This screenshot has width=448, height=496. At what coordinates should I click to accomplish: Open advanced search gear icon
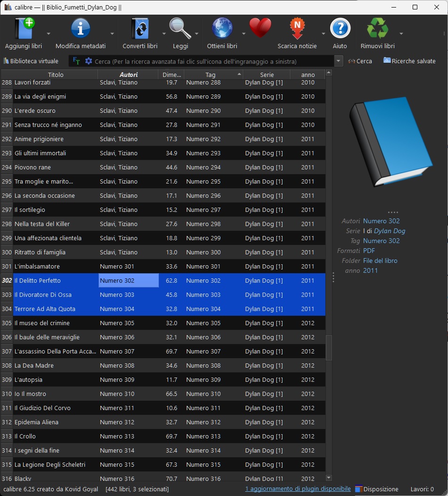click(89, 61)
